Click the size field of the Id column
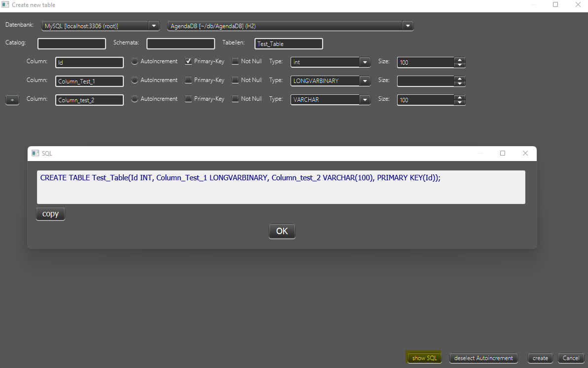 point(426,62)
